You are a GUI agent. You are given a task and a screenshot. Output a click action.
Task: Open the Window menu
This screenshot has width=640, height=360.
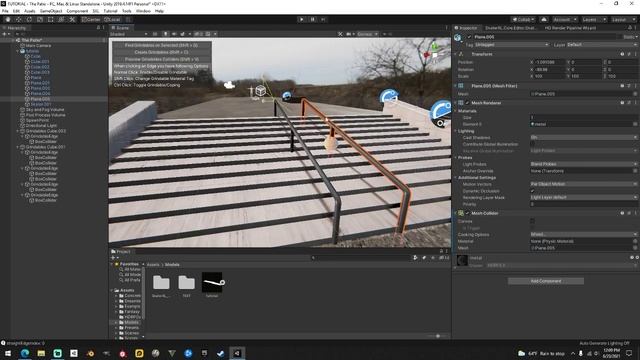click(143, 11)
